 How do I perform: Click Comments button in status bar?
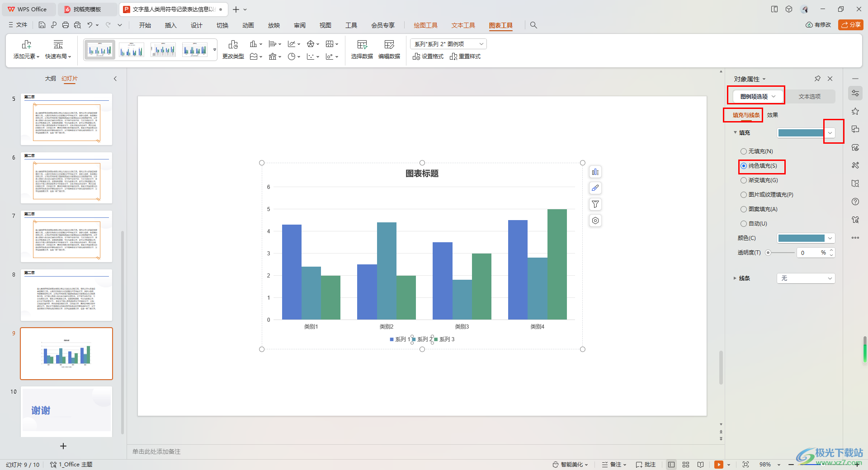646,465
